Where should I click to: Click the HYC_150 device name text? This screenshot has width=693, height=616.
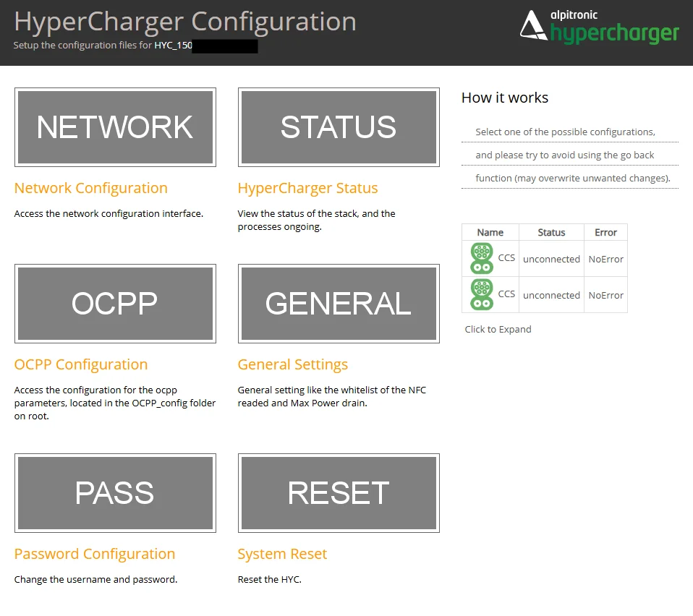pos(174,45)
